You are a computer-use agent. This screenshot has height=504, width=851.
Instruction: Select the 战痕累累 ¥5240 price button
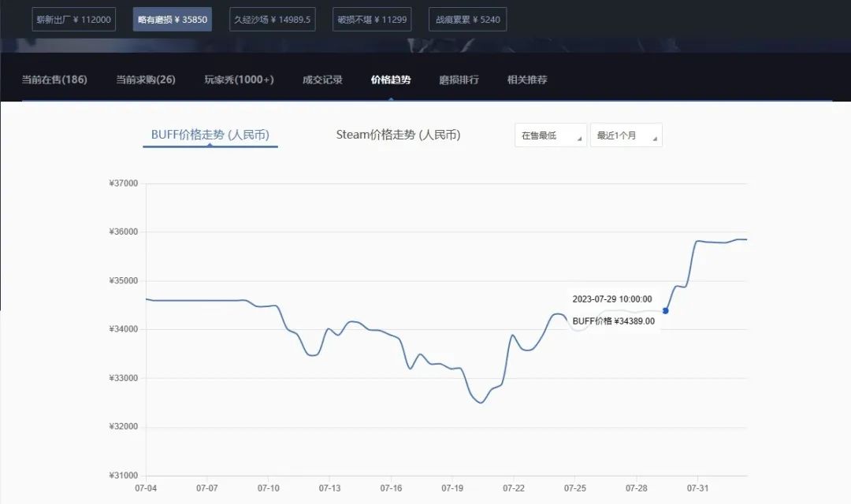(x=466, y=19)
